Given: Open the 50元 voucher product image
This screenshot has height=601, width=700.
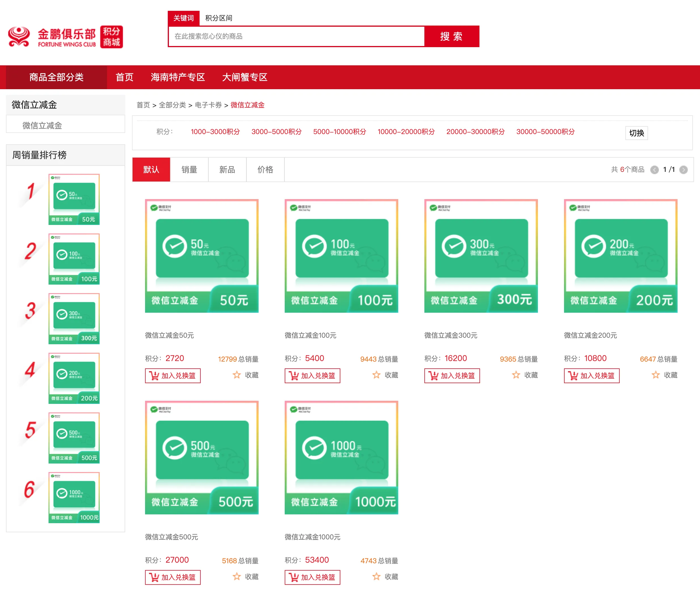Looking at the screenshot, I should [x=202, y=256].
